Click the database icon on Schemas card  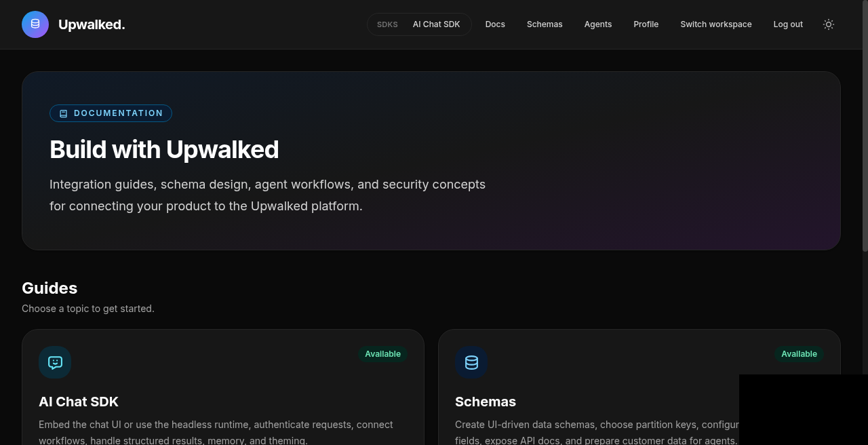click(x=471, y=362)
